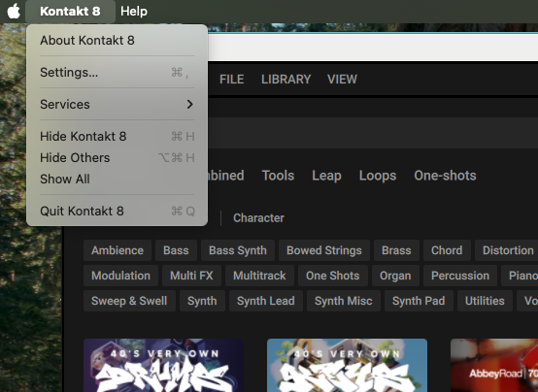Screen dimensions: 538x392
Task: Open the 40's Very Own Keys library
Action: click(x=348, y=365)
